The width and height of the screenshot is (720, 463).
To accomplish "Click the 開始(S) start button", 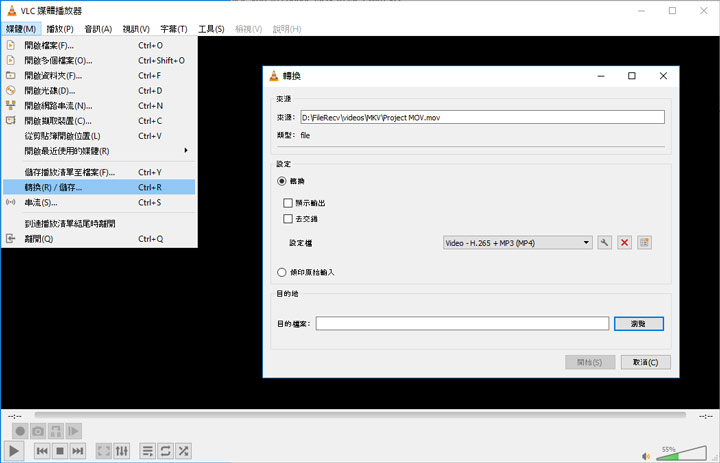I will pos(590,362).
